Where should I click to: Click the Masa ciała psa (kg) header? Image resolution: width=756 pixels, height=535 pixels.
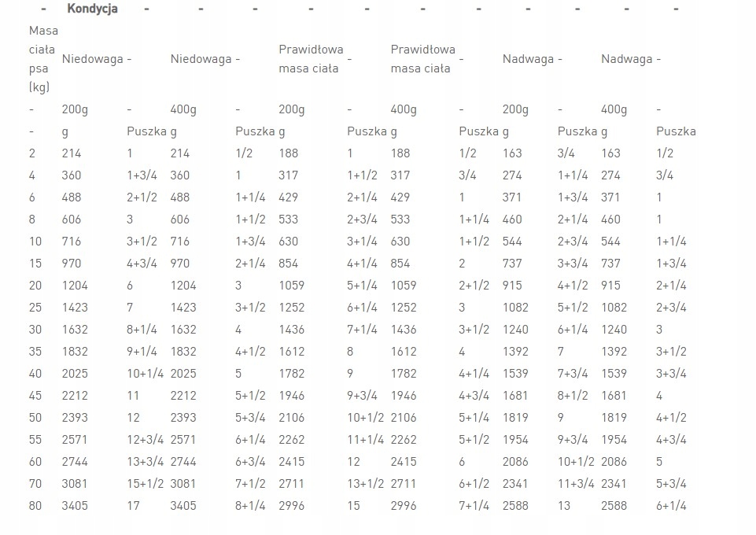[43, 58]
